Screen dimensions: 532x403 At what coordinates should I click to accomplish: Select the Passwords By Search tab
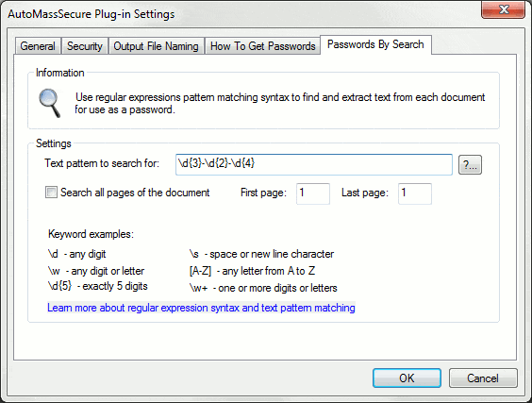click(x=375, y=44)
